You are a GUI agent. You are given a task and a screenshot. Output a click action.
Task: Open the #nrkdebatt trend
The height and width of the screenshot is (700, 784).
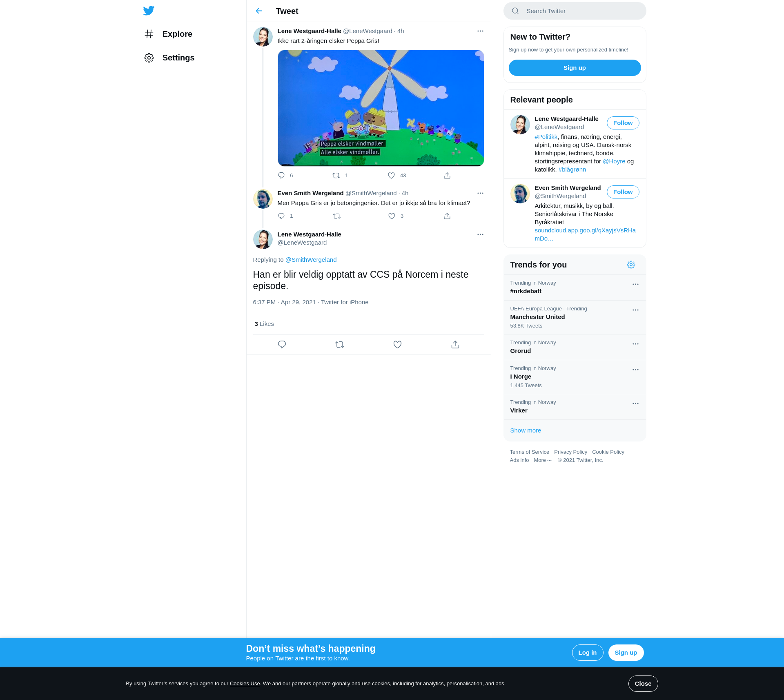tap(575, 288)
